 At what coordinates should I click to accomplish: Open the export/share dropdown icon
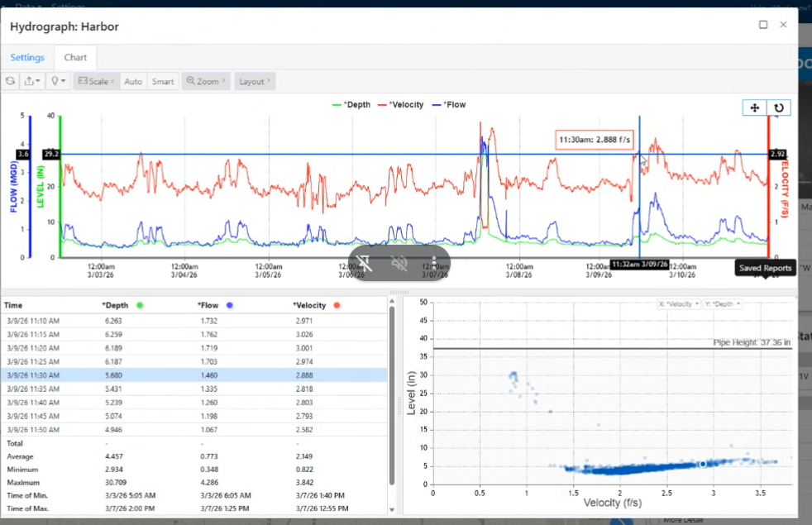point(33,81)
